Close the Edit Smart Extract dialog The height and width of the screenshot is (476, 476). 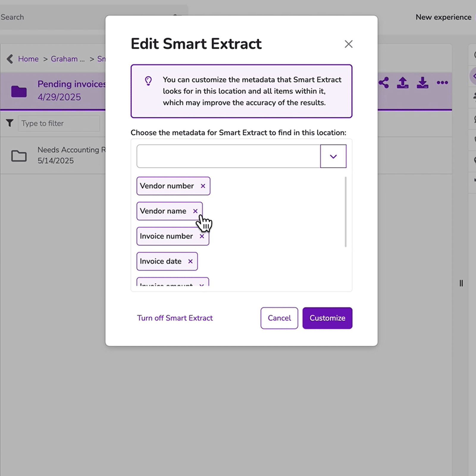coord(348,44)
